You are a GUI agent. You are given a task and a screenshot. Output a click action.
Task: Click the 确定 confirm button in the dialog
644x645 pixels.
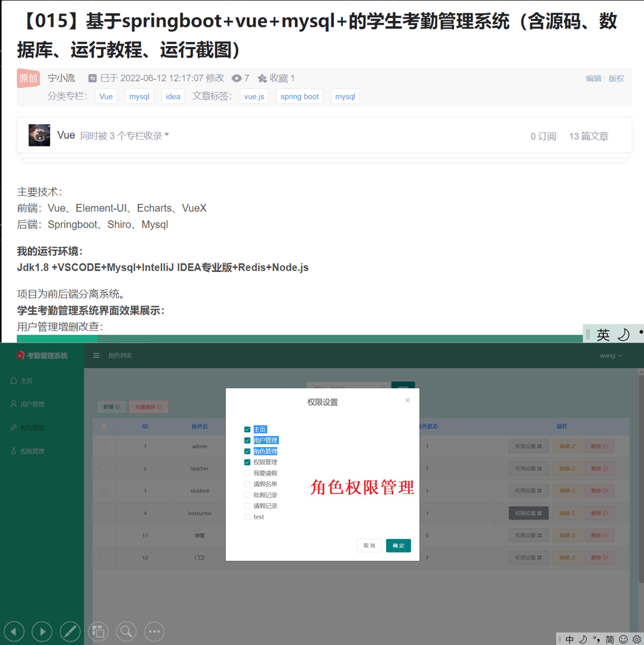(398, 546)
